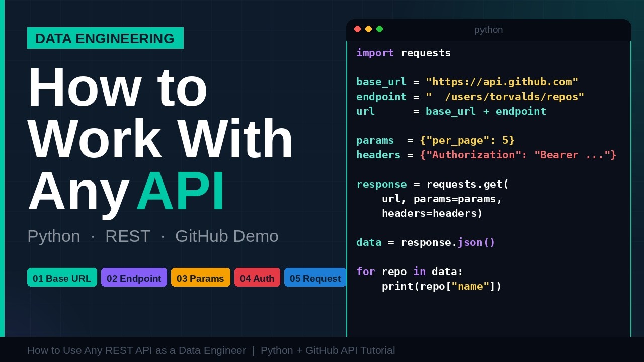The width and height of the screenshot is (644, 362).
Task: Click the green 'API' headline word
Action: (x=181, y=191)
